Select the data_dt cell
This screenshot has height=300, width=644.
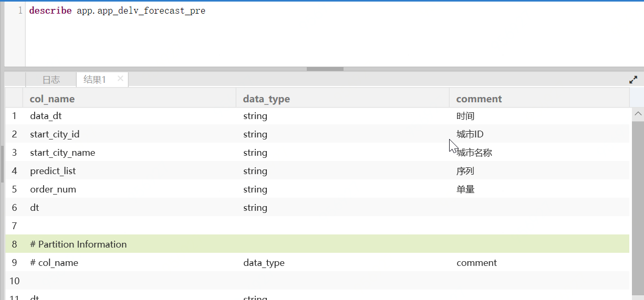point(46,116)
